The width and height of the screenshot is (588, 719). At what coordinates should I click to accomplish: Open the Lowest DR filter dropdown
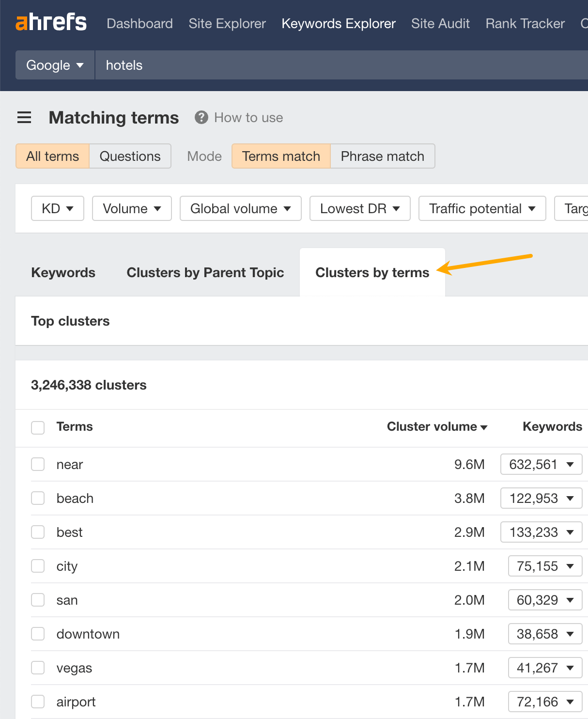359,208
